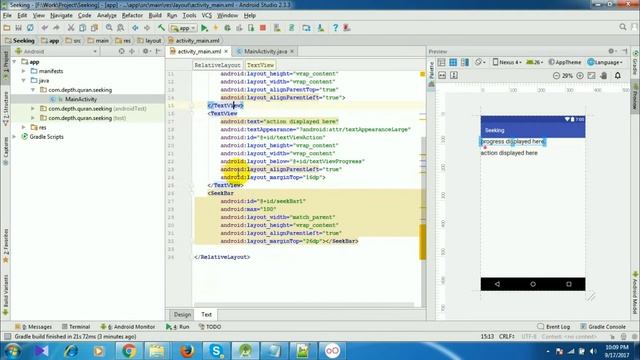This screenshot has width=640, height=360.
Task: Click the Synchronize toolbar icon
Action: [x=30, y=28]
